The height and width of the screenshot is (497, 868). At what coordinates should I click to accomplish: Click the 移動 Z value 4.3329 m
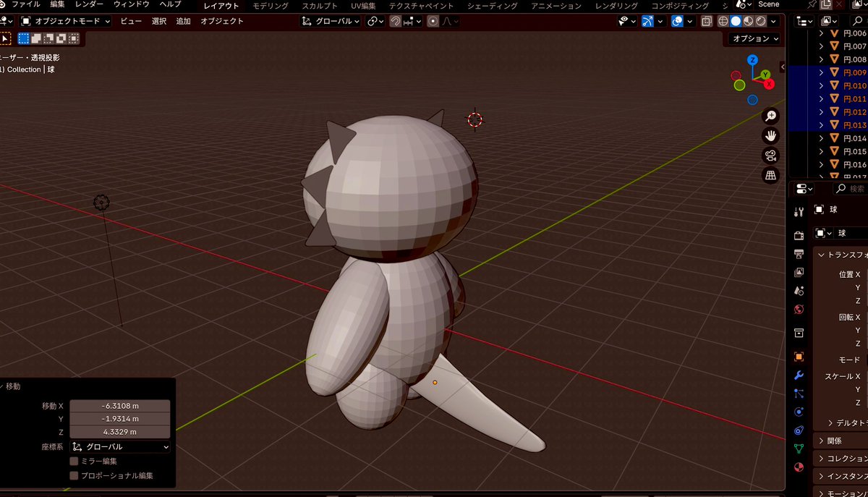pyautogui.click(x=120, y=432)
